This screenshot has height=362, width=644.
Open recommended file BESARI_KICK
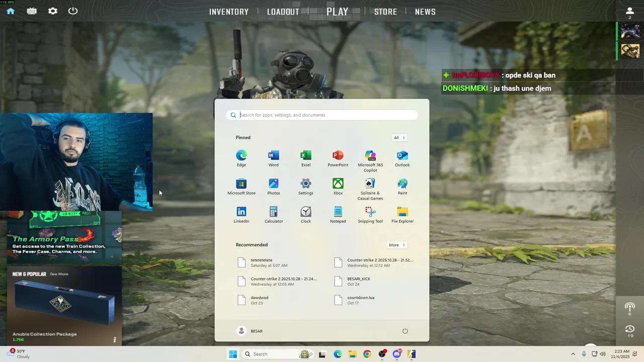coord(373,281)
